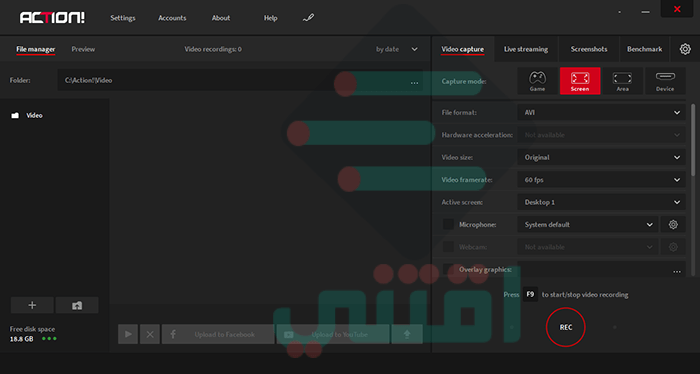Screen dimensions: 700x374
Task: Click the import folder icon button
Action: tap(77, 305)
